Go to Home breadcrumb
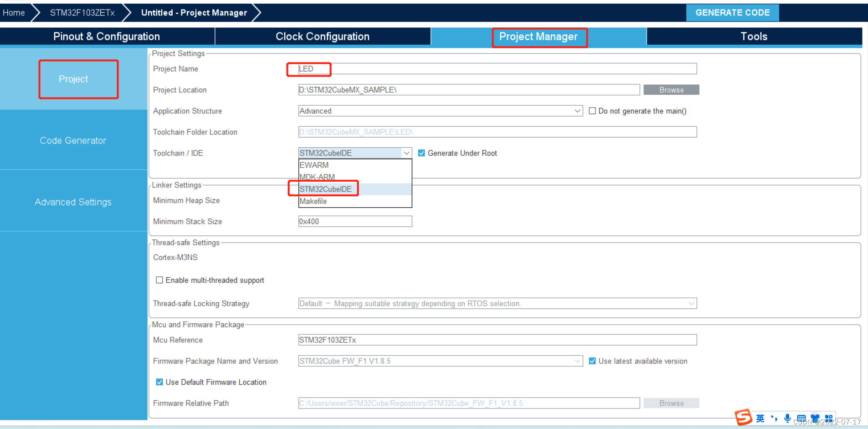This screenshot has height=429, width=868. click(14, 13)
